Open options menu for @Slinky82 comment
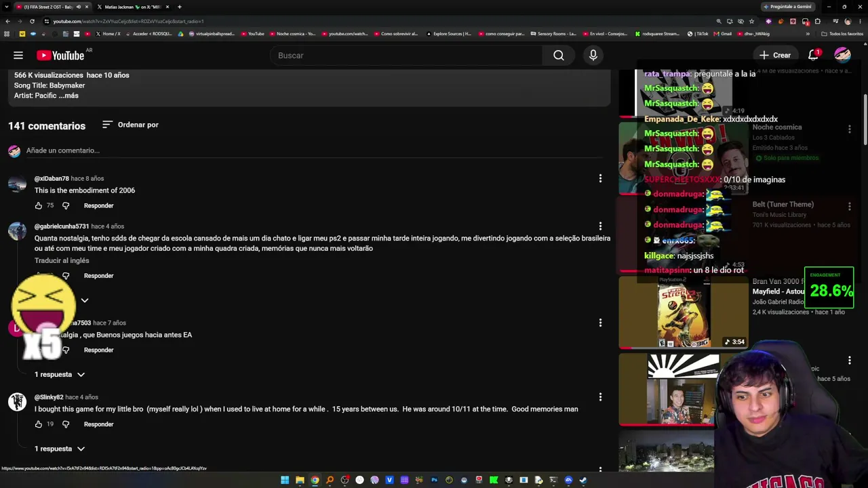 point(600,397)
